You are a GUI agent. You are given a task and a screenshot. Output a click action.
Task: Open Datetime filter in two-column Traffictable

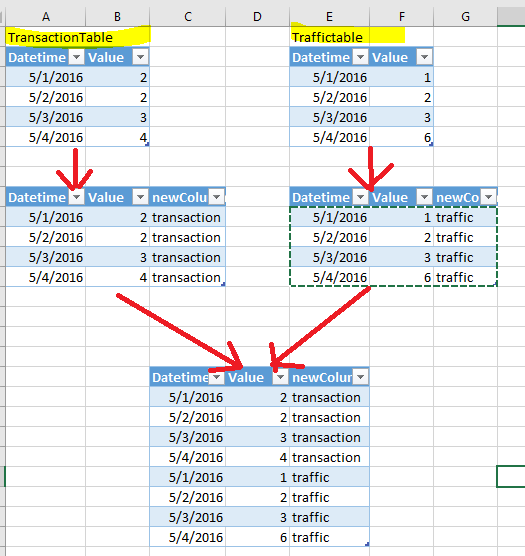[x=361, y=57]
